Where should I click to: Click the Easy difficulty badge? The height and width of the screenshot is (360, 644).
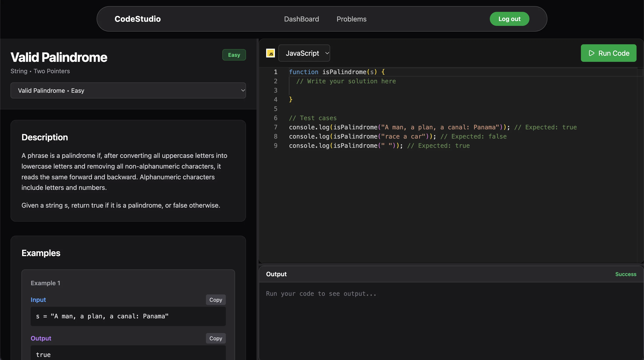pyautogui.click(x=234, y=55)
